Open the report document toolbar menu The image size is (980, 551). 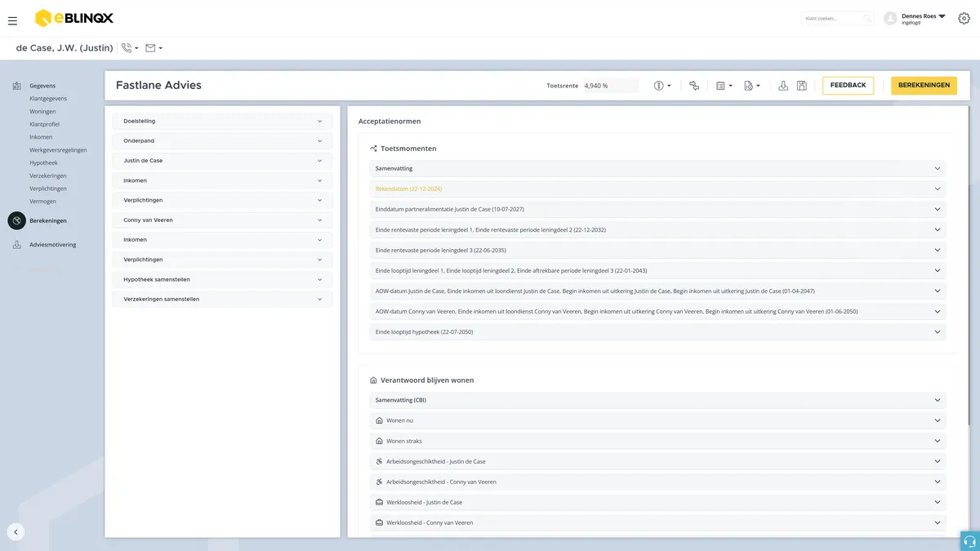tap(752, 86)
